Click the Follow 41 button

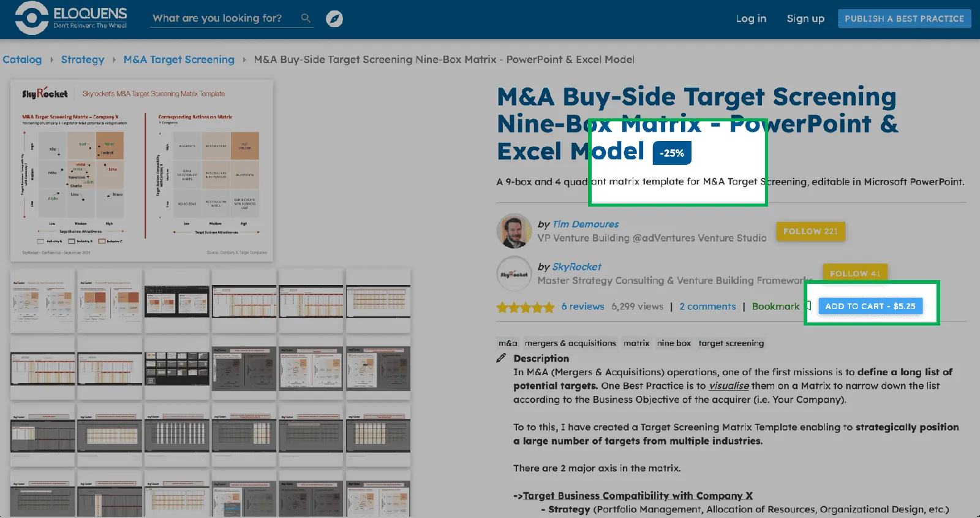pyautogui.click(x=855, y=273)
